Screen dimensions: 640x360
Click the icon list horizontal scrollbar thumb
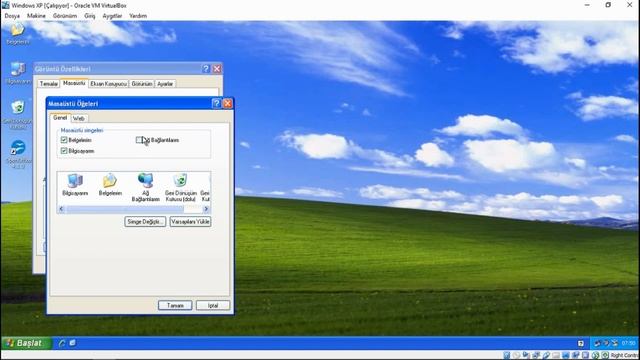pos(125,209)
